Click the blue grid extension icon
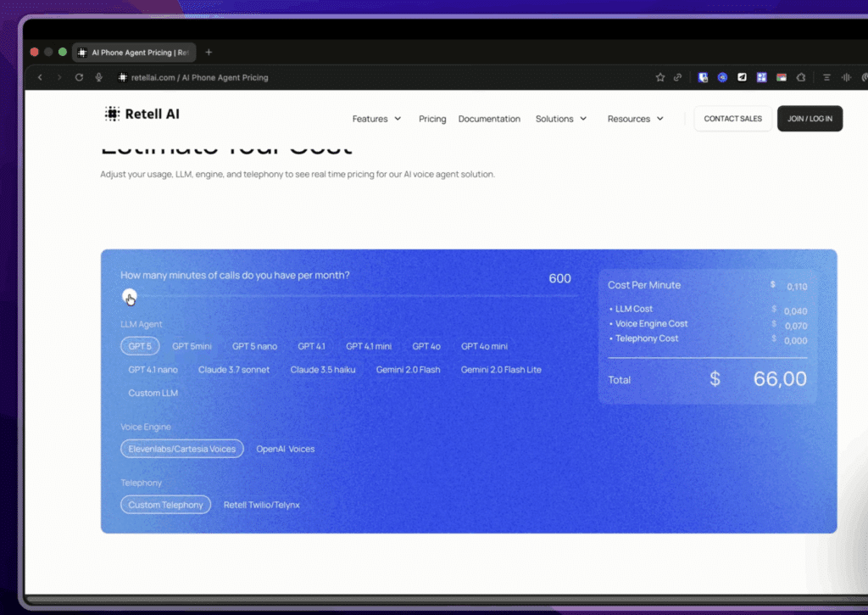The image size is (868, 615). [761, 77]
